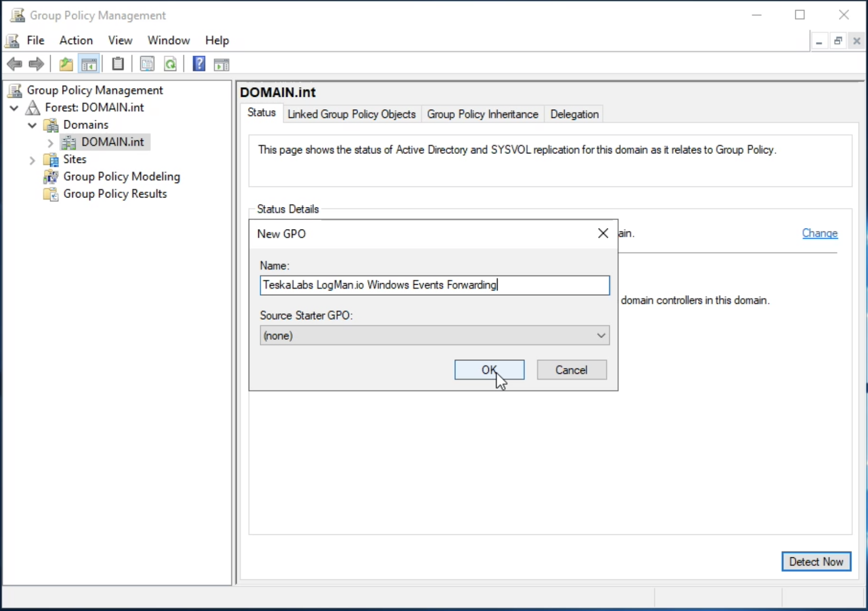Image resolution: width=868 pixels, height=611 pixels.
Task: Select the Sites node
Action: [x=75, y=159]
